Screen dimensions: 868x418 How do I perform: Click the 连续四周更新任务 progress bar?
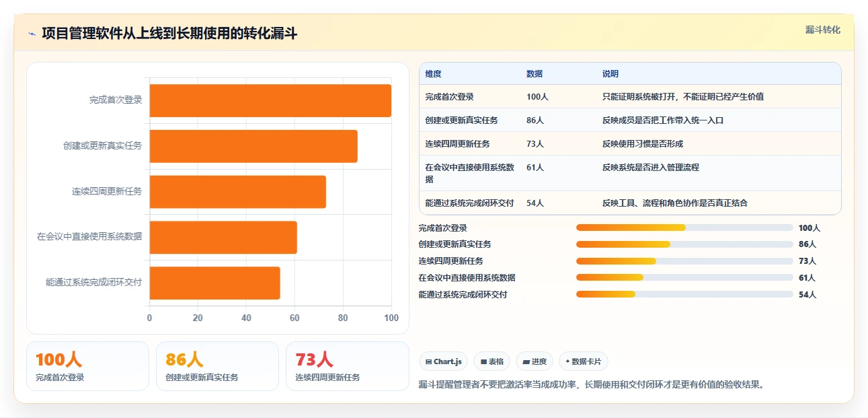click(684, 261)
